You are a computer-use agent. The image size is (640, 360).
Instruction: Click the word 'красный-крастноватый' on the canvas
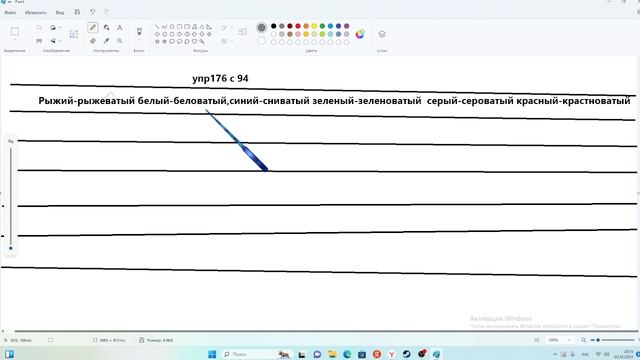[x=573, y=101]
